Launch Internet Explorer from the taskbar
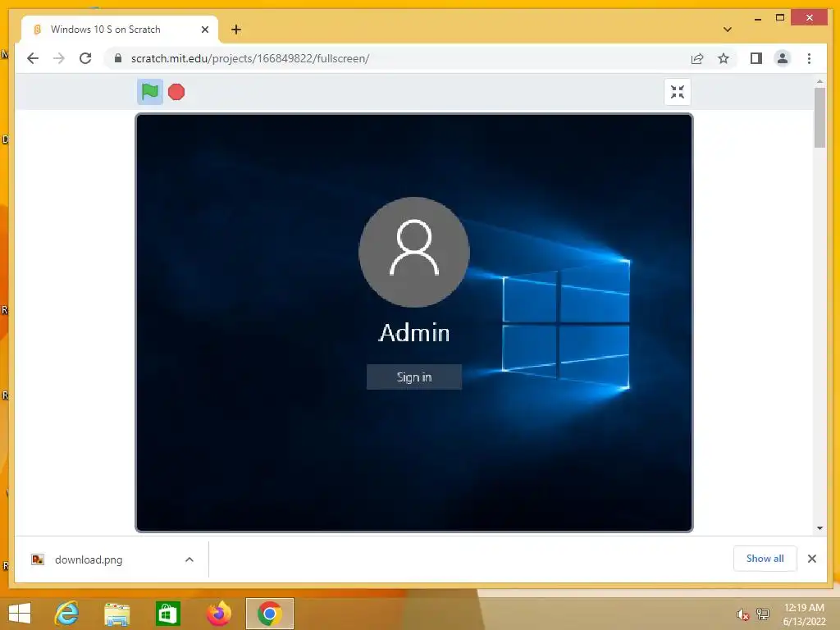 click(x=67, y=614)
